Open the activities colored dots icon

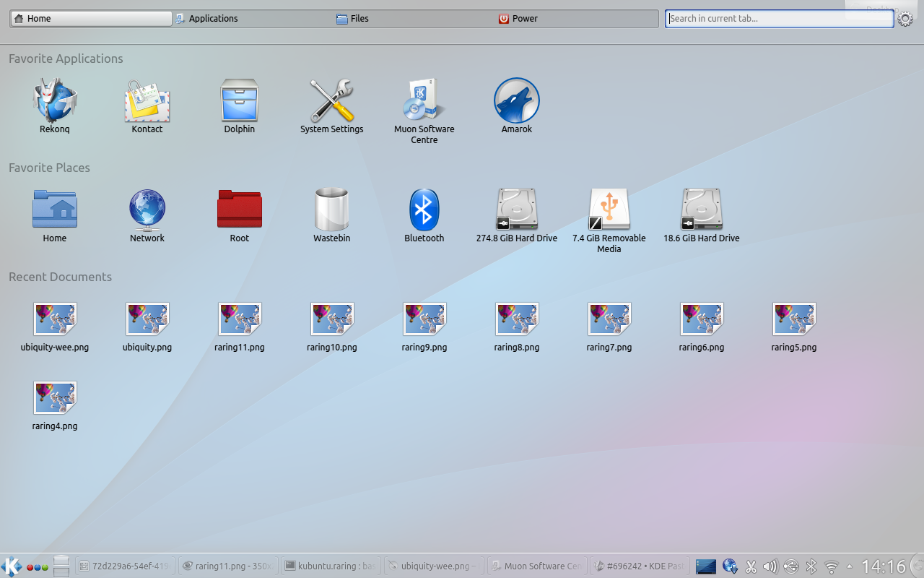coord(38,567)
